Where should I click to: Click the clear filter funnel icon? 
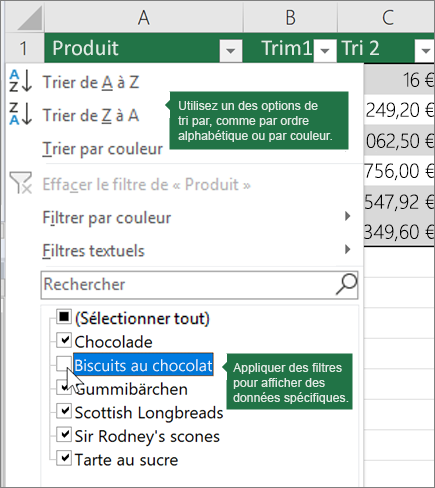pyautogui.click(x=21, y=183)
